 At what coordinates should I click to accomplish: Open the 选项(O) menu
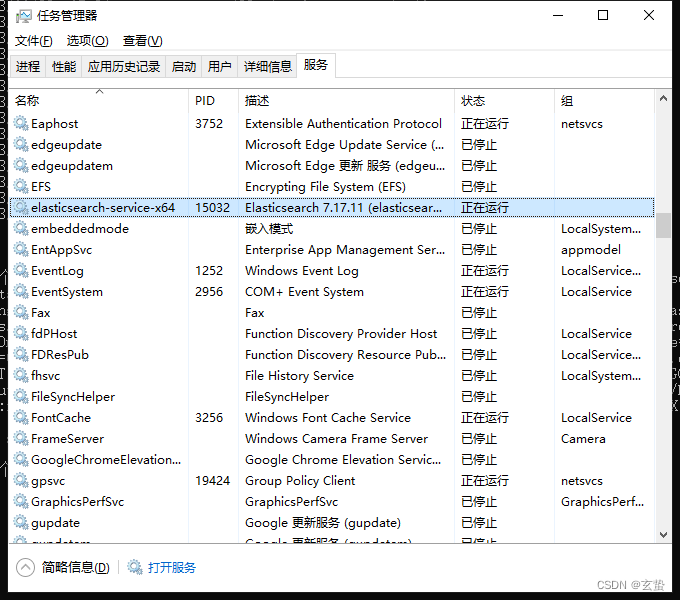pos(88,41)
